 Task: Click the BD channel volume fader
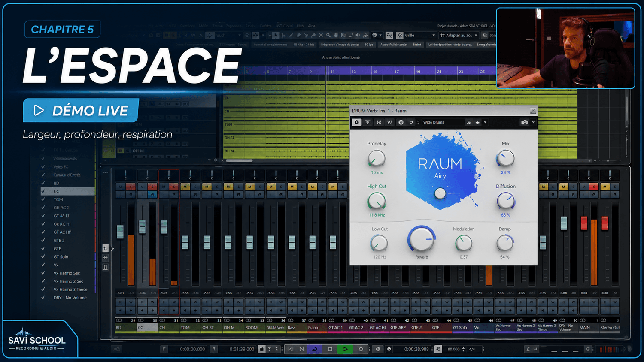pyautogui.click(x=120, y=232)
